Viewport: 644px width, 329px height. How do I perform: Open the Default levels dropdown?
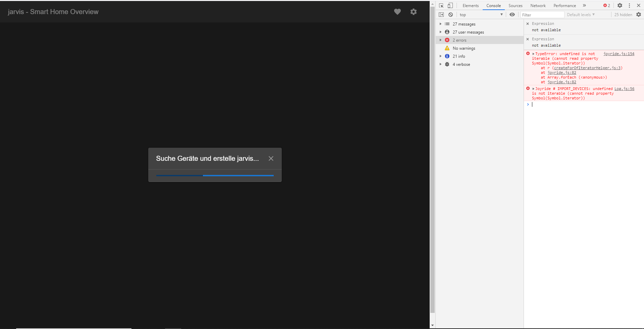coord(581,15)
